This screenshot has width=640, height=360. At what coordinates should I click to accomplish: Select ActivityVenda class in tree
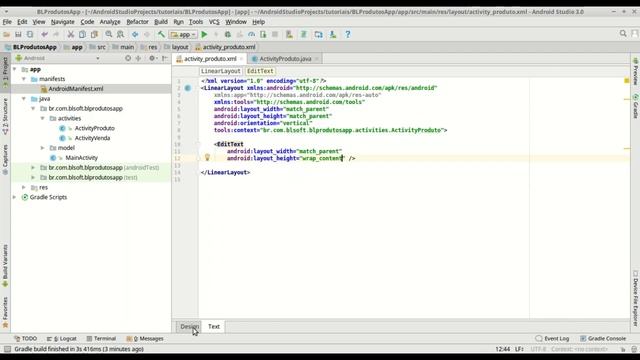click(x=92, y=138)
